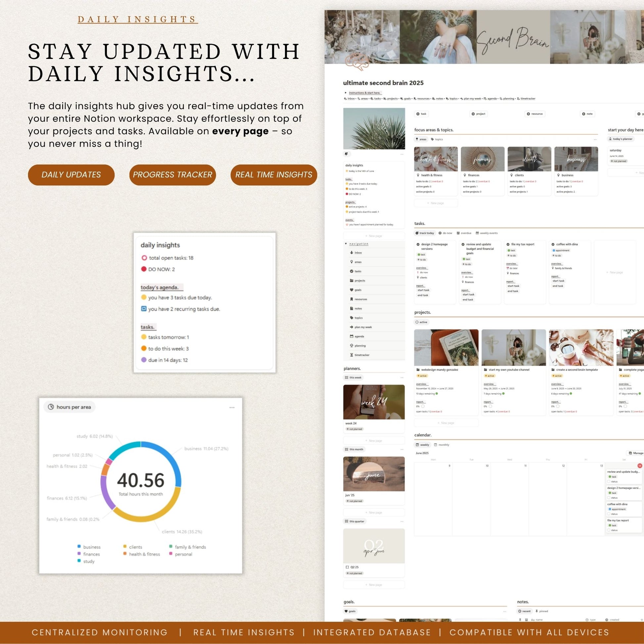Check status box for file my tax report

[x=609, y=530]
